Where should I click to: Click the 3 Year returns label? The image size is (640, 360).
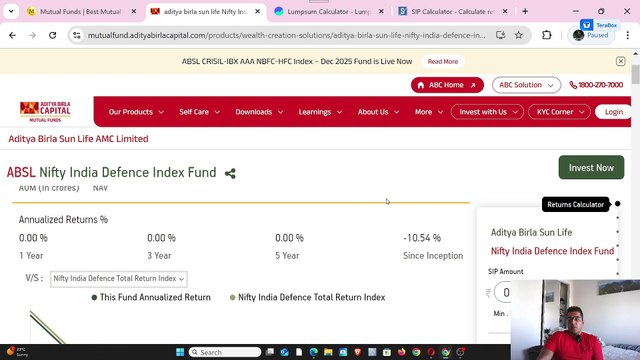pyautogui.click(x=159, y=256)
